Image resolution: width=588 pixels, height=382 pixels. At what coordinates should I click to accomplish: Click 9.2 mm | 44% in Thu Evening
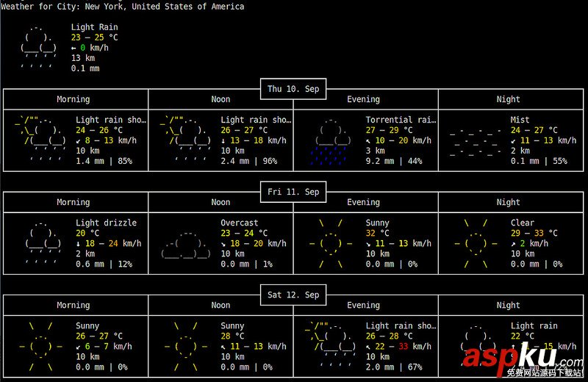[x=394, y=161]
